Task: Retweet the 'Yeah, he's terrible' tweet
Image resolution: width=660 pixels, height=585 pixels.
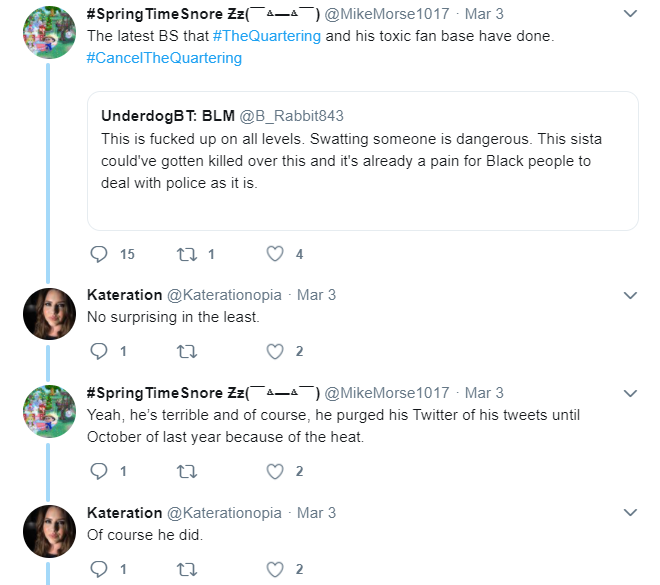Action: 186,471
